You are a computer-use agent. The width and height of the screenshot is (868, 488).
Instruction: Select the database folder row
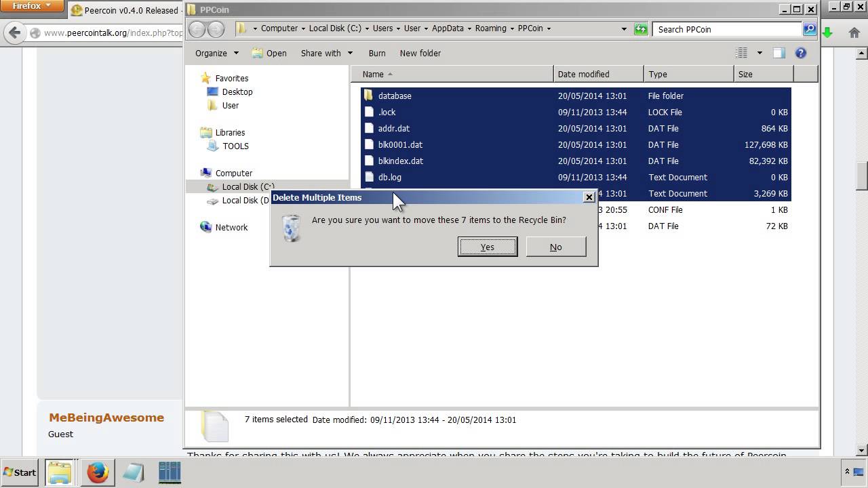point(576,96)
